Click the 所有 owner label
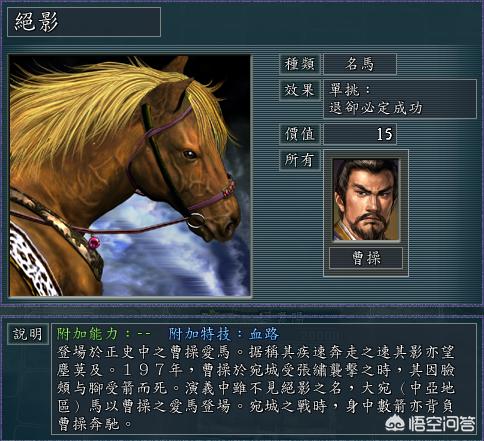The height and width of the screenshot is (441, 484). click(x=300, y=160)
